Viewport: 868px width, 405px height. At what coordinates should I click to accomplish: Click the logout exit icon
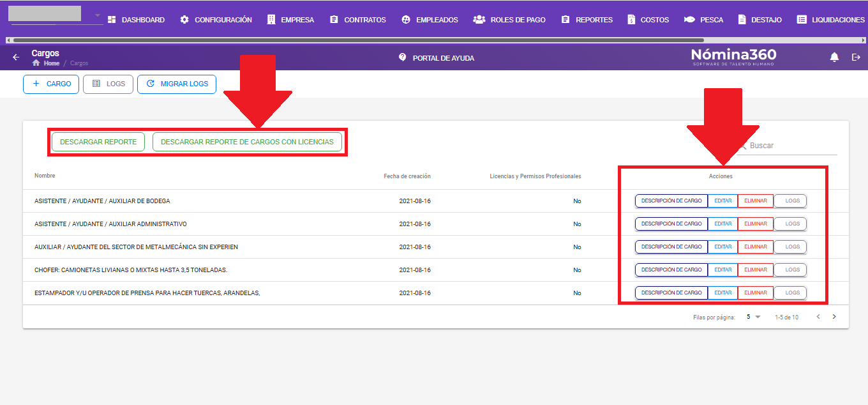pyautogui.click(x=857, y=57)
